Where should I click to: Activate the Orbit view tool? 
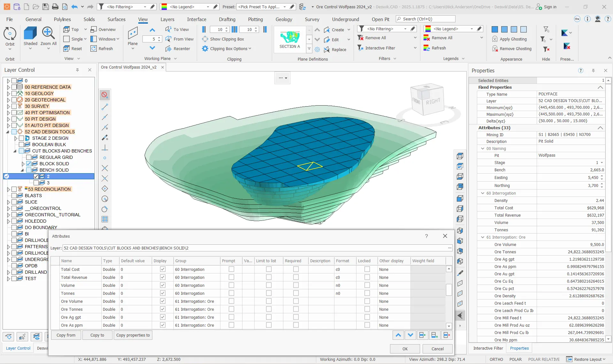point(10,37)
